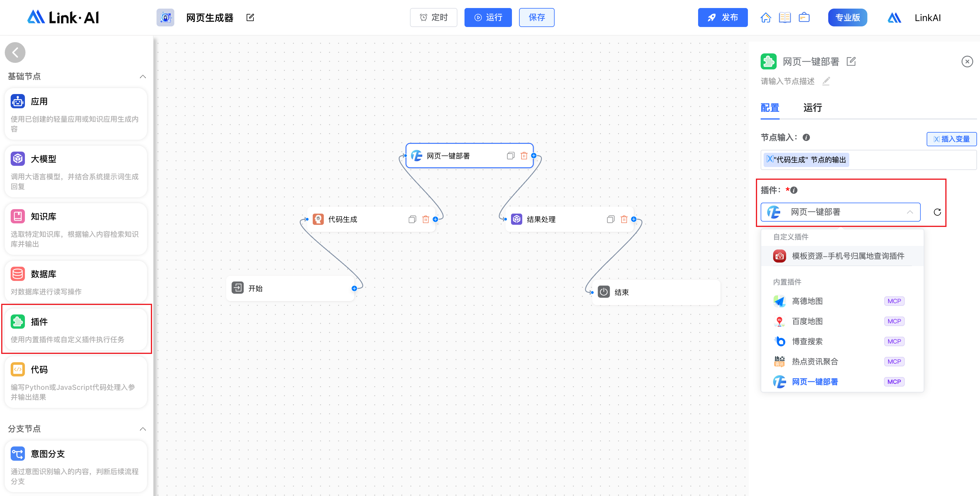980x496 pixels.
Task: Click output connector plus on 代码生成 node
Action: 435,219
